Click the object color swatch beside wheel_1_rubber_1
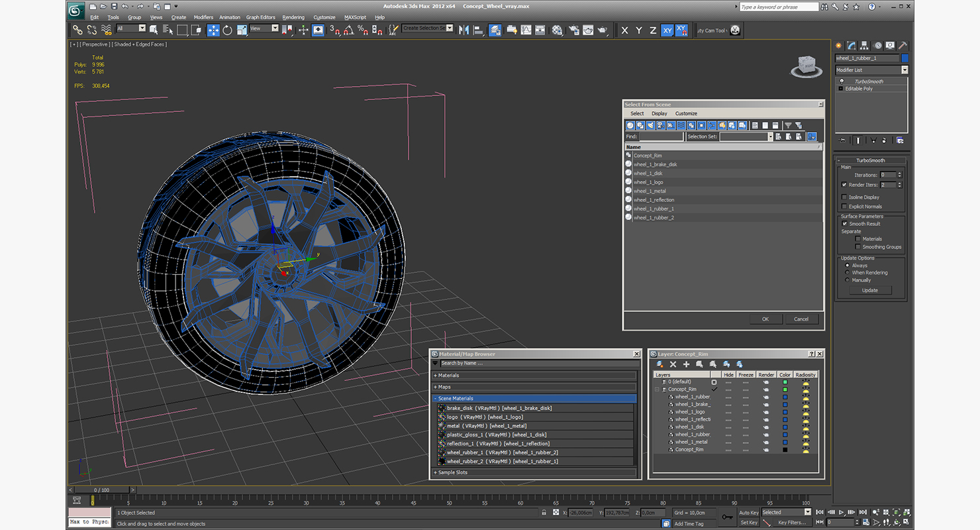Image resolution: width=980 pixels, height=530 pixels. (905, 58)
